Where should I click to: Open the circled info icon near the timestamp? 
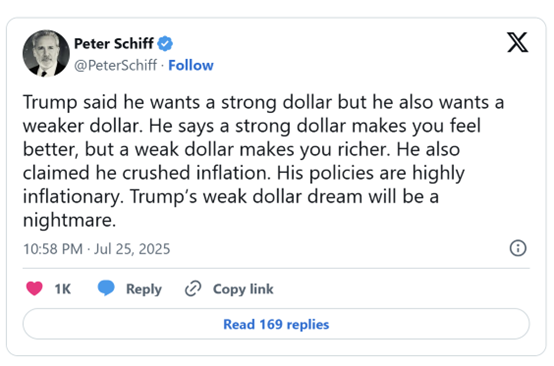(x=518, y=248)
